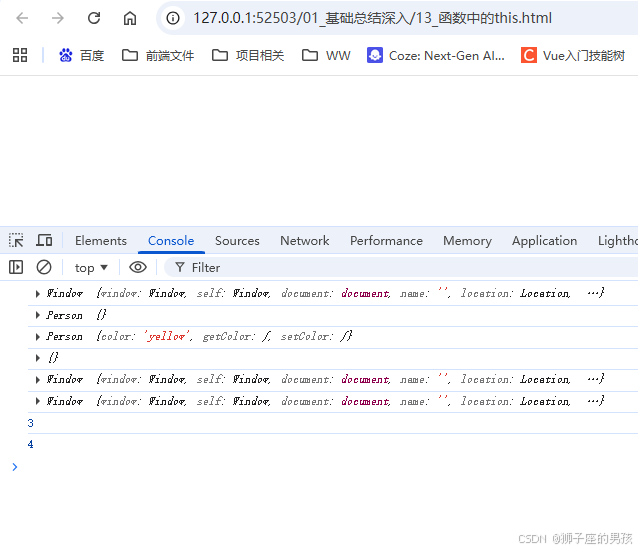Viewport: 638px width, 550px height.
Task: Go forward to the next page
Action: pos(58,18)
